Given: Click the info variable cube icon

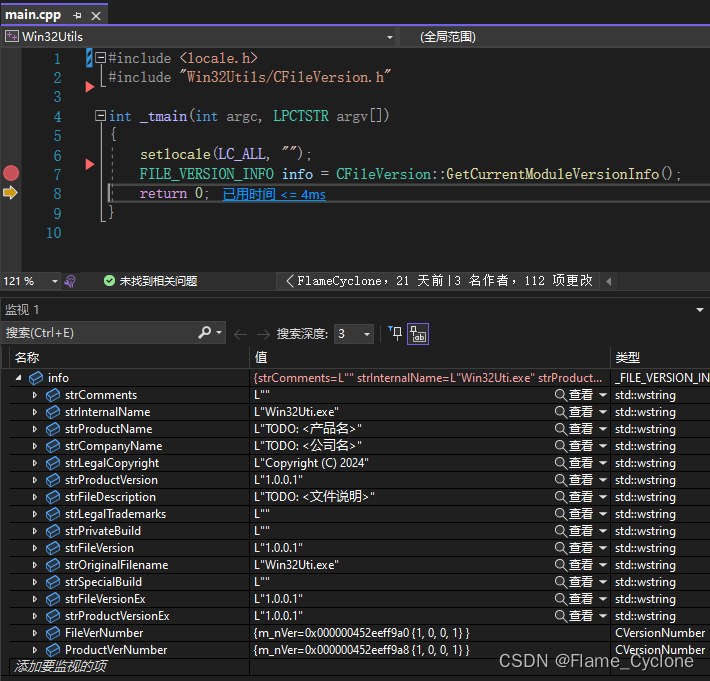Looking at the screenshot, I should (x=36, y=378).
